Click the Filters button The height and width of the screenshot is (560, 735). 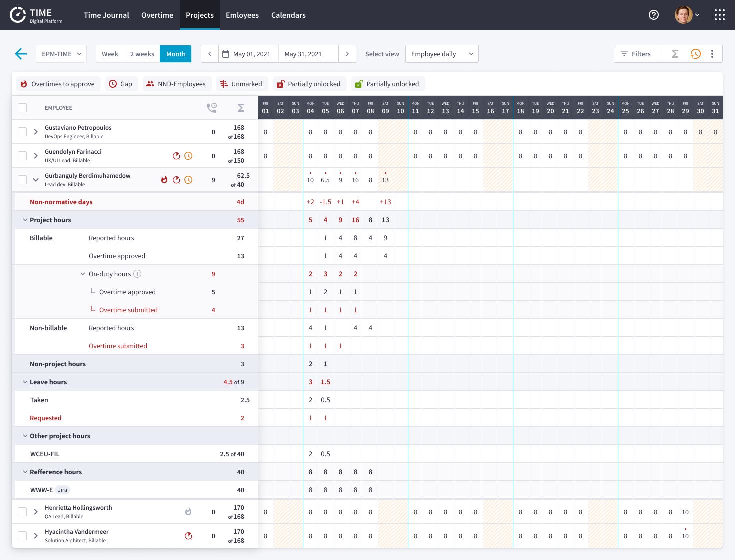636,54
